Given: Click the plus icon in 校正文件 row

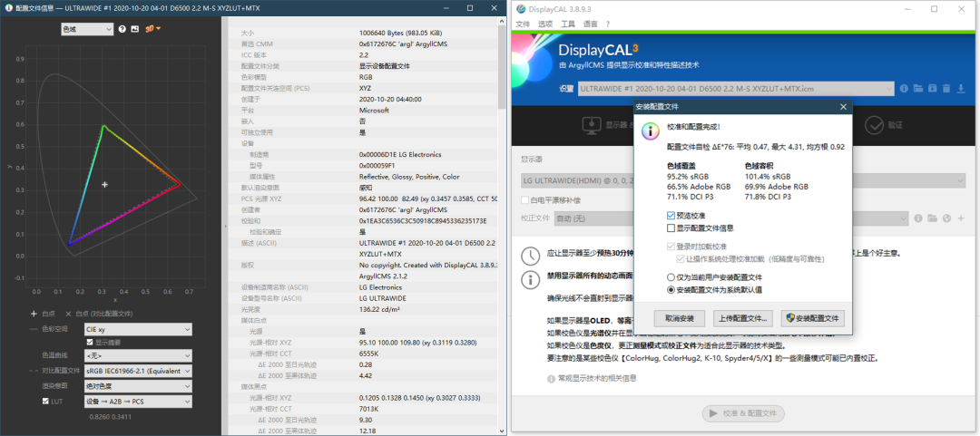Looking at the screenshot, I should [961, 218].
